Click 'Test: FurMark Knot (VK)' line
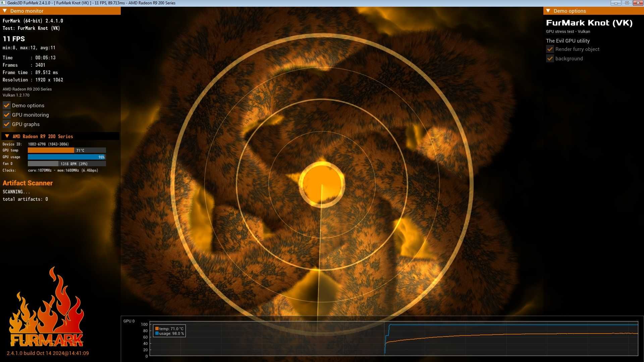This screenshot has width=644, height=362. [31, 28]
